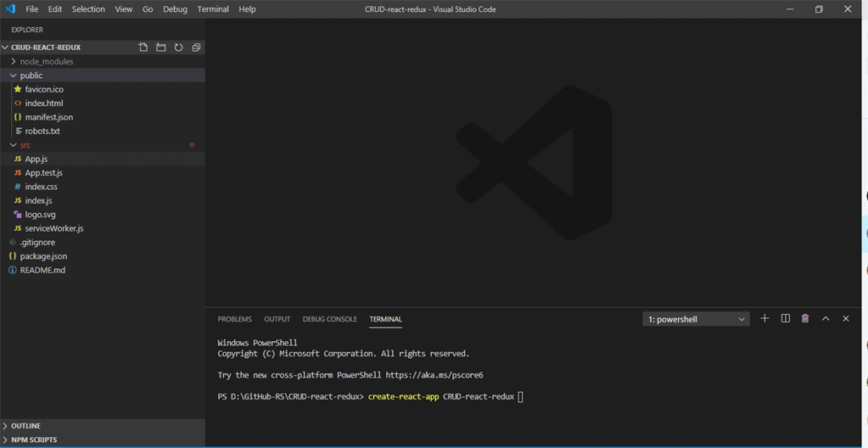Click the favicon.ico star icon
The height and width of the screenshot is (448, 868).
[18, 89]
